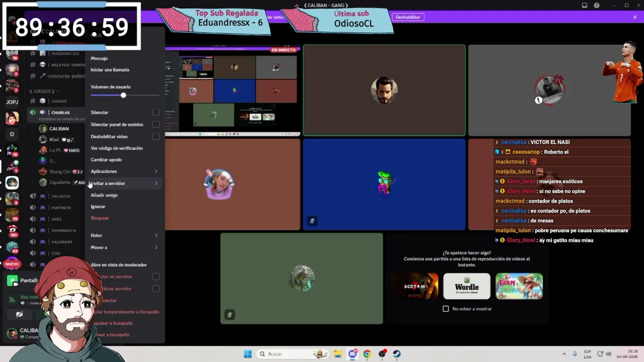Image resolution: width=644 pixels, height=362 pixels.
Task: Toggle the camera-off button in voice panel
Action: (19, 315)
